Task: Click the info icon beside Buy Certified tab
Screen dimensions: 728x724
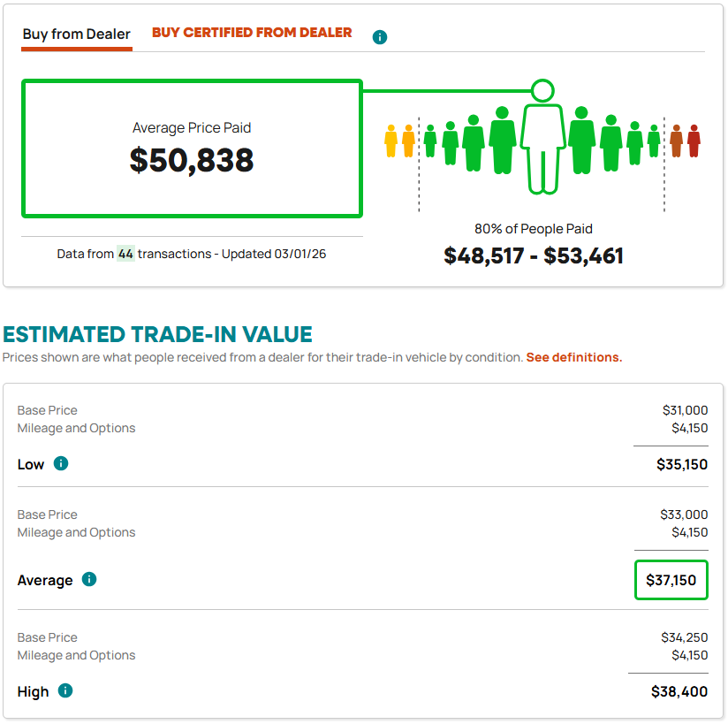Action: 380,37
